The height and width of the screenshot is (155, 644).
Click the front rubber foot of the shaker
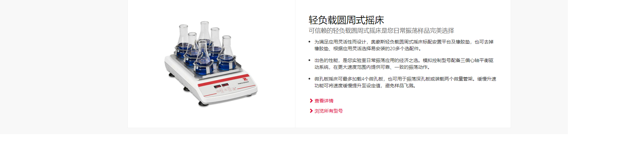pos(203,104)
